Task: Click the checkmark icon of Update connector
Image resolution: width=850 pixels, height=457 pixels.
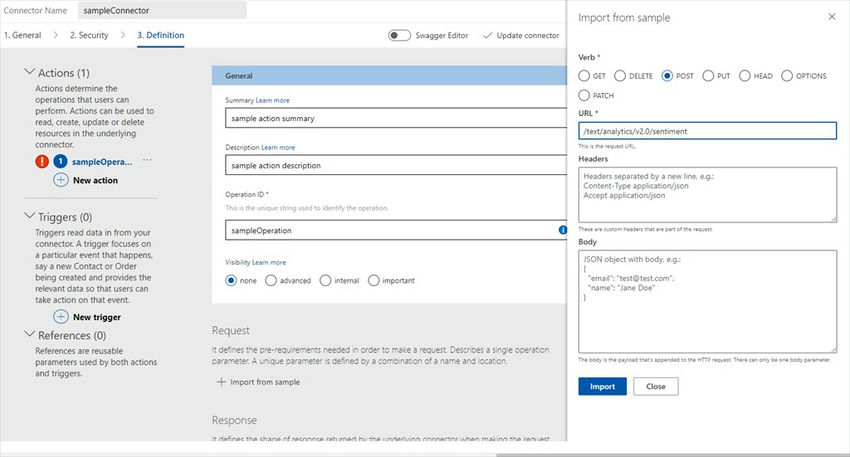Action: pos(487,35)
